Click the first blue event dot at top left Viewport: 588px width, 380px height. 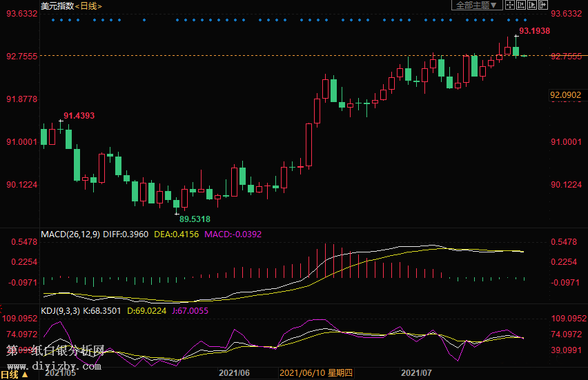(x=53, y=20)
